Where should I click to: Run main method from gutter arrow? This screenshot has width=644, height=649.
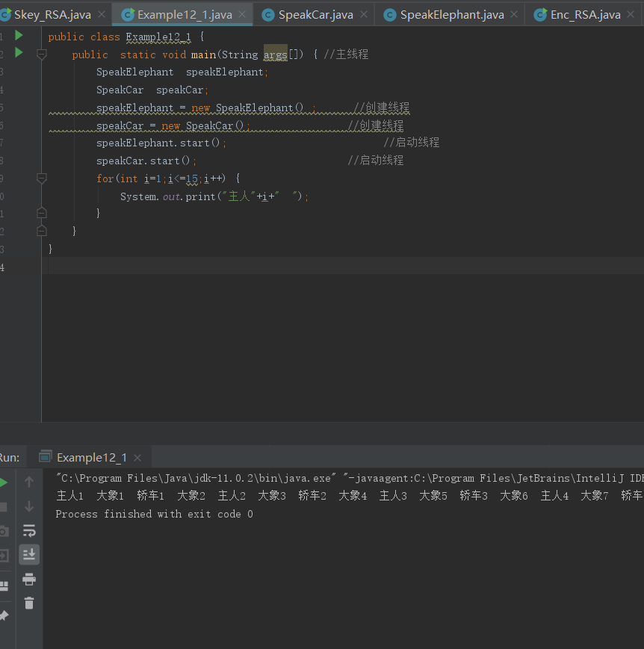pyautogui.click(x=19, y=52)
